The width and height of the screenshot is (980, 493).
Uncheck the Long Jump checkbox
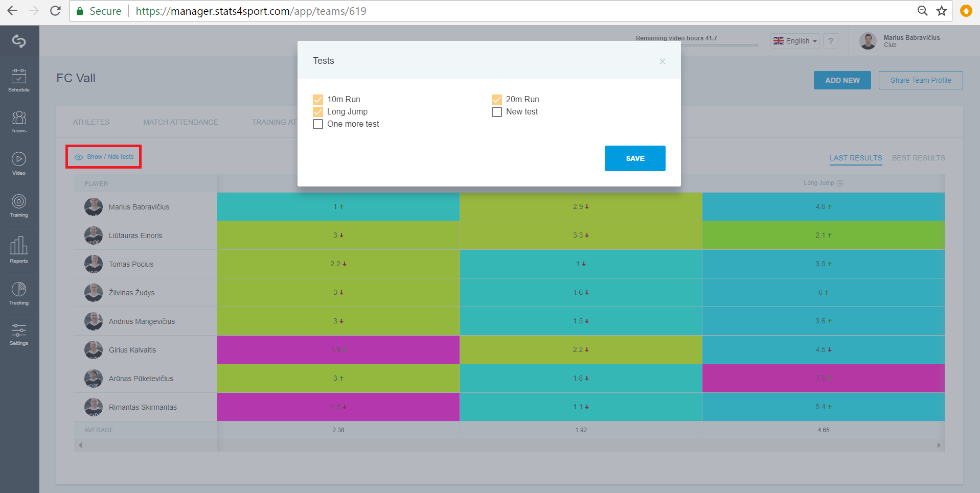click(x=318, y=112)
